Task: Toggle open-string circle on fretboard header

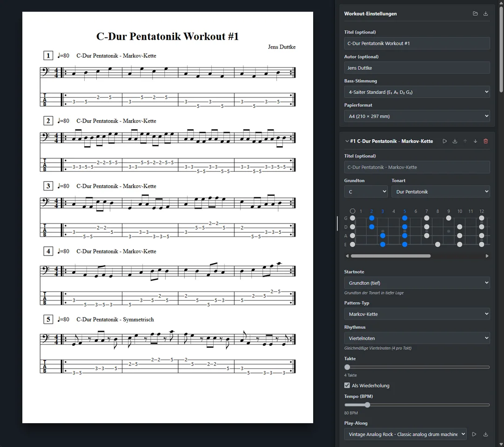Action: 352,211
